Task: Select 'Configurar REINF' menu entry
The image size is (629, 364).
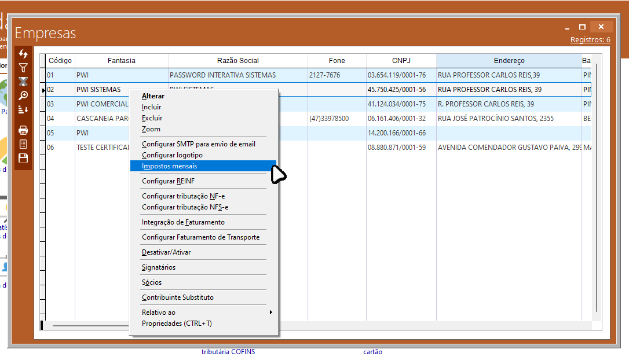Action: coord(168,181)
